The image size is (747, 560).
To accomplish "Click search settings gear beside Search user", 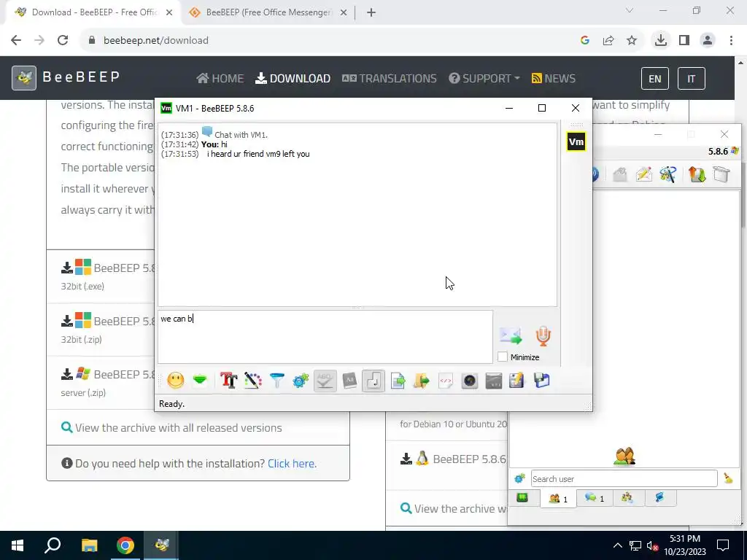I will [519, 478].
